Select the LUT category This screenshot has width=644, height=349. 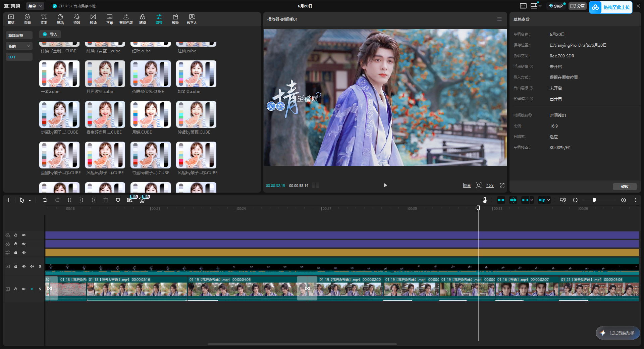[19, 57]
